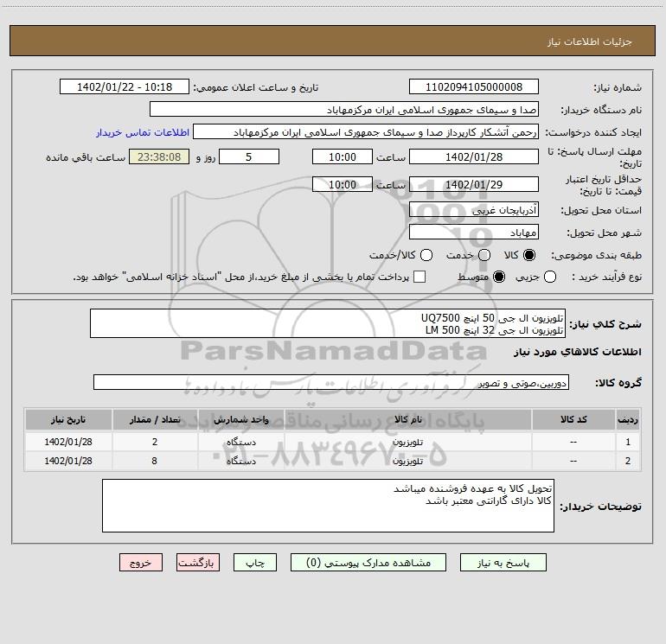Select the خدمت radio button
Screen dimensions: 666x644
click(x=484, y=255)
